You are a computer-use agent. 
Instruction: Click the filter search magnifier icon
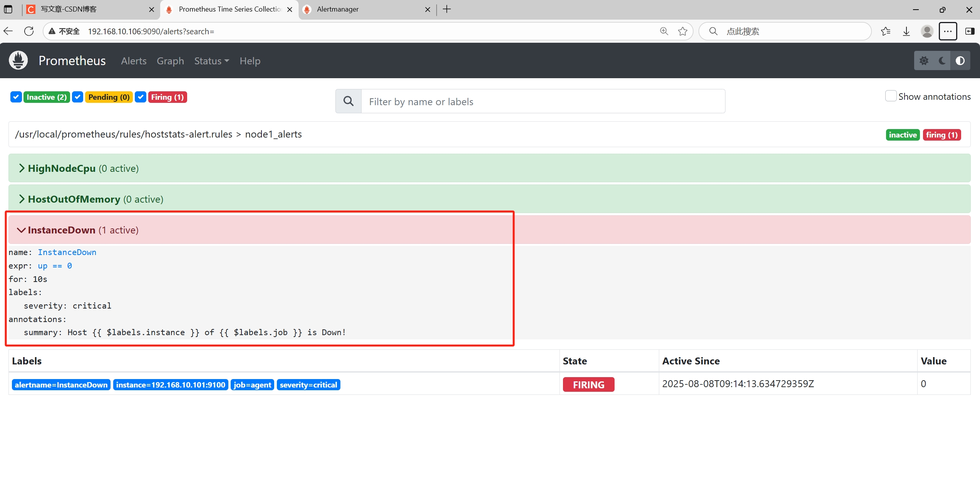tap(348, 101)
